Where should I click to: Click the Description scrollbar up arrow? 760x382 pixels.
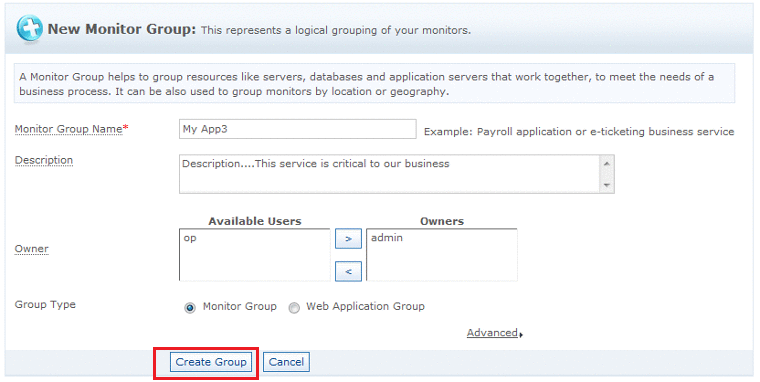pyautogui.click(x=607, y=163)
